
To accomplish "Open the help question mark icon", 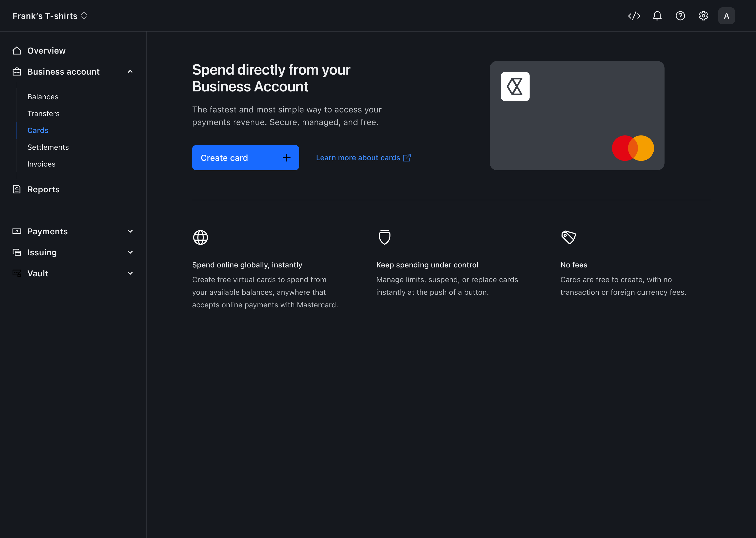I will coord(680,16).
